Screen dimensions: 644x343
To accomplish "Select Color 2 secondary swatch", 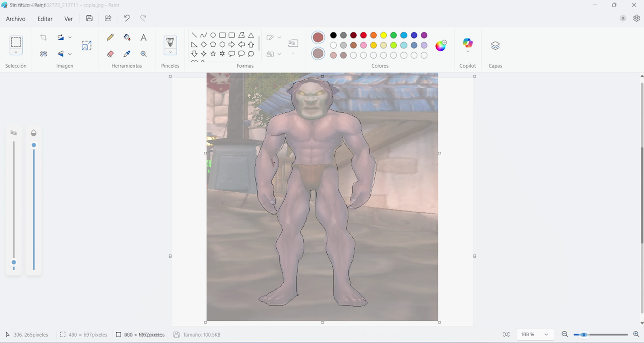I will click(x=318, y=53).
